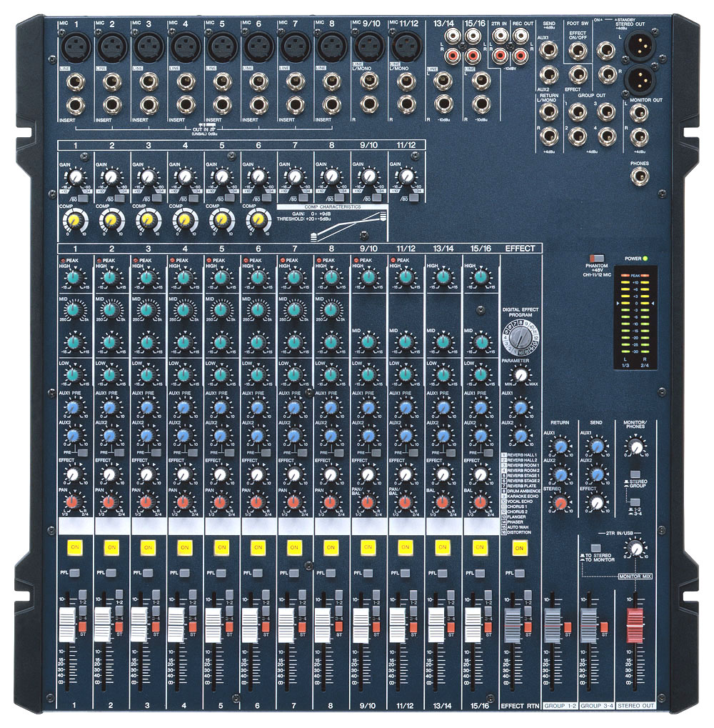This screenshot has width=714, height=728.
Task: Toggle the channel 4 ON button
Action: click(x=185, y=547)
